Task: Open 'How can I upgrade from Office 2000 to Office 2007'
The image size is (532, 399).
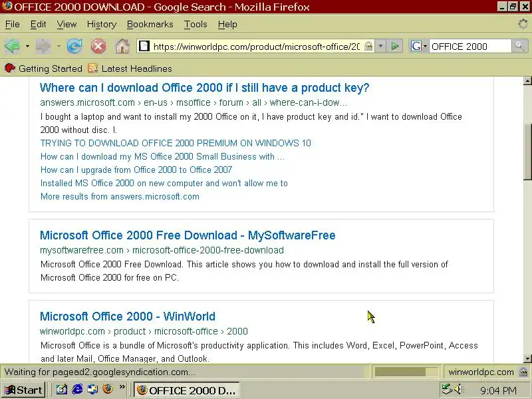Action: pos(136,170)
